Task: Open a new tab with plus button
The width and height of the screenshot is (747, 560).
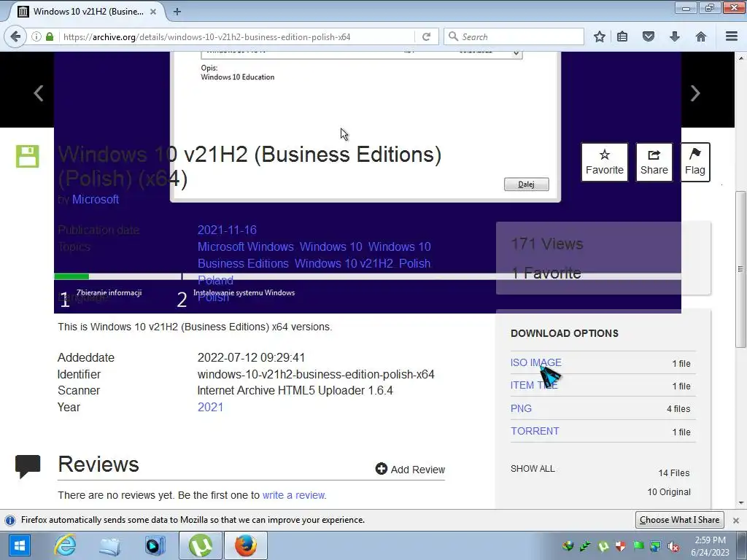Action: pos(177,12)
